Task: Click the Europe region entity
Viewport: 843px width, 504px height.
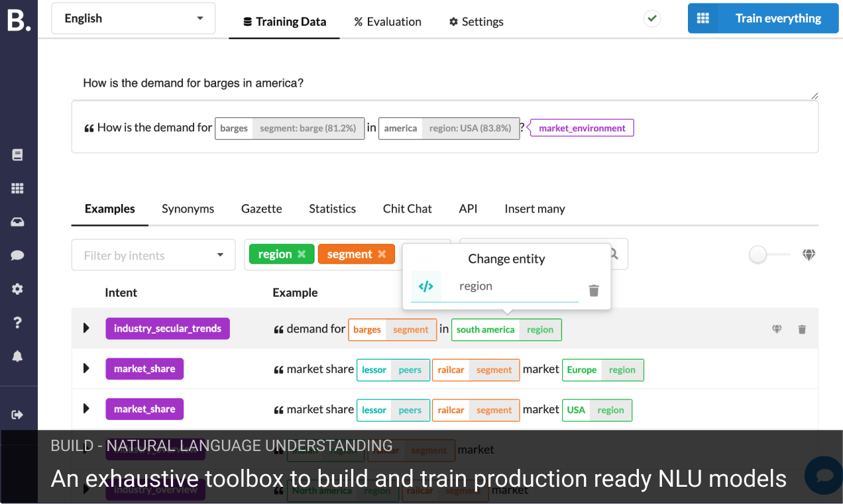Action: pos(602,370)
